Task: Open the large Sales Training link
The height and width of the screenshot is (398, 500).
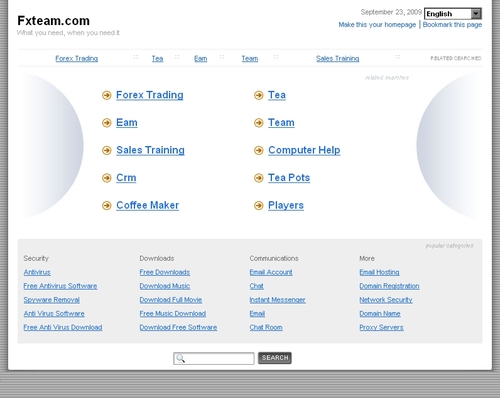Action: 150,150
